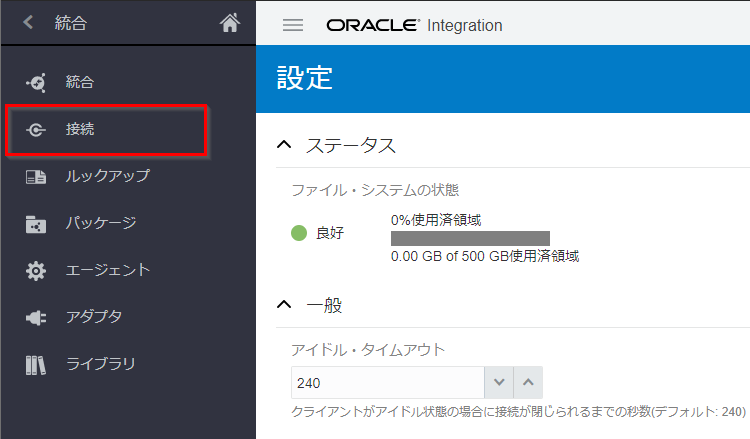Click the アダプタ plug icon
Viewport: 750px width, 439px height.
coord(35,317)
